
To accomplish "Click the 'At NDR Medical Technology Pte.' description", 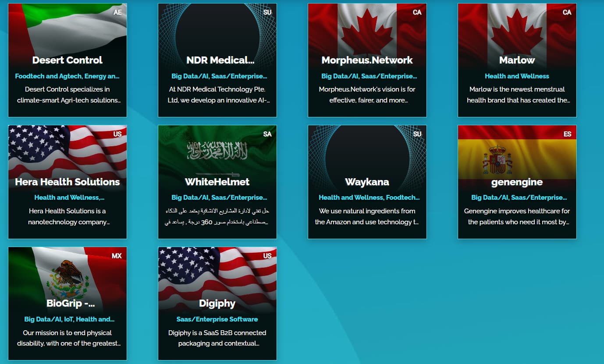I will click(219, 95).
